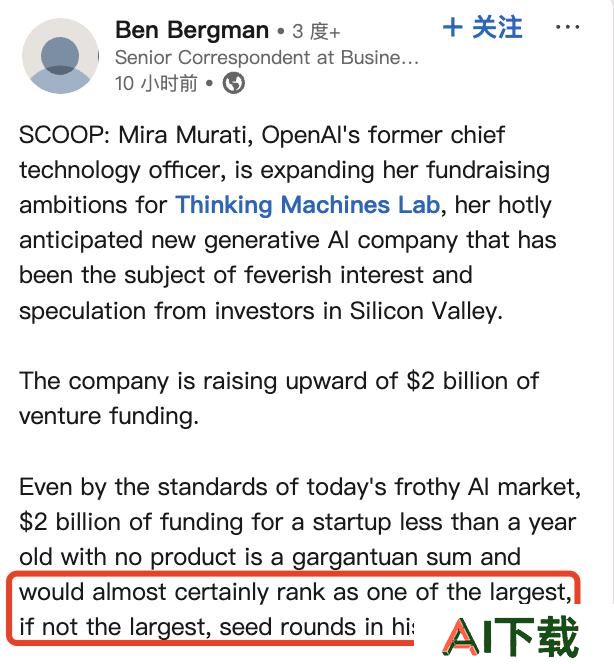This screenshot has width=614, height=664.
Task: Click the "Senior Correspondent at Busine…" headline
Action: tap(267, 58)
